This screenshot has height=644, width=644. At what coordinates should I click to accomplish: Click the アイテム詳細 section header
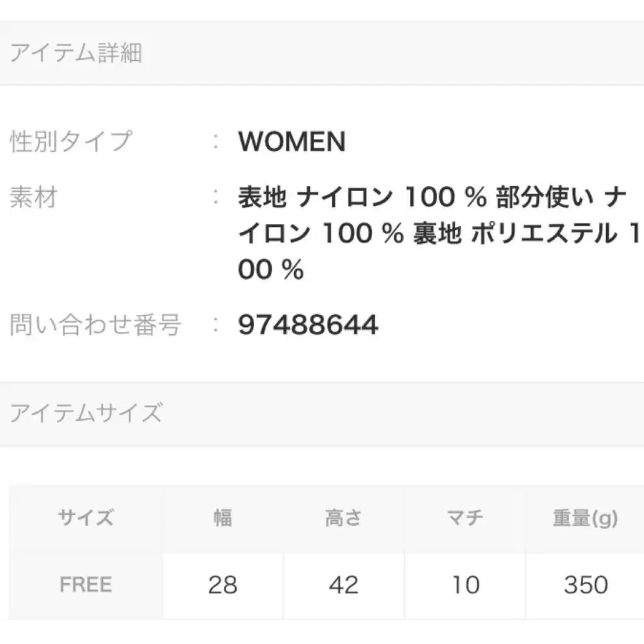[76, 54]
